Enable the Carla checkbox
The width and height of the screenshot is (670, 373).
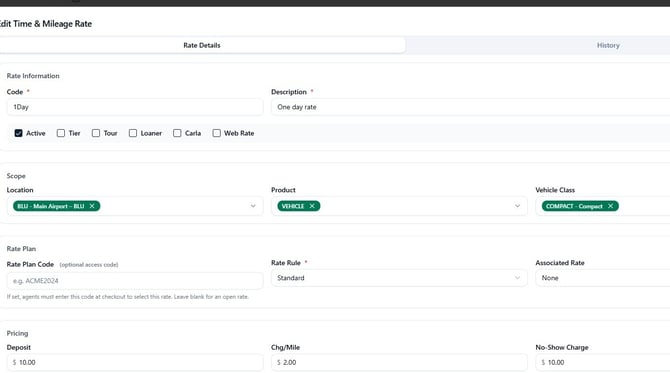(x=177, y=133)
